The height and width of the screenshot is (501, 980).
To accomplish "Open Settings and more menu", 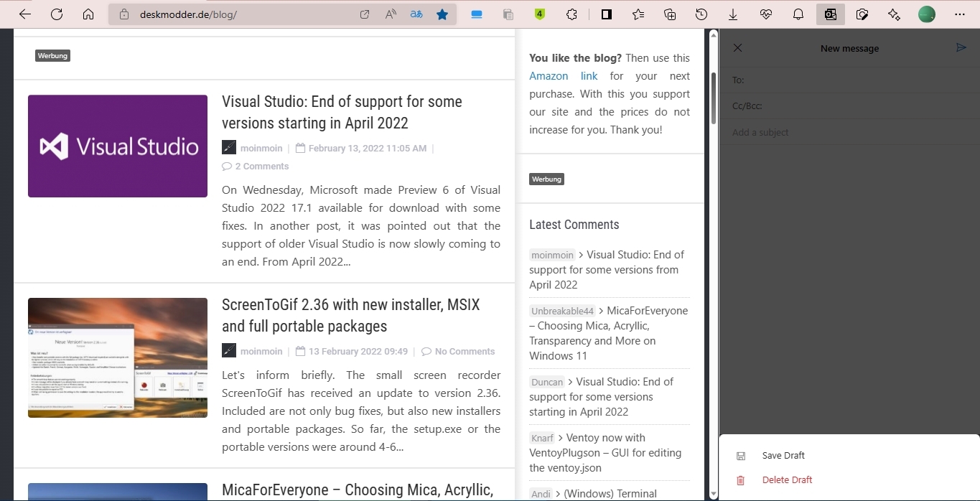I will click(960, 14).
